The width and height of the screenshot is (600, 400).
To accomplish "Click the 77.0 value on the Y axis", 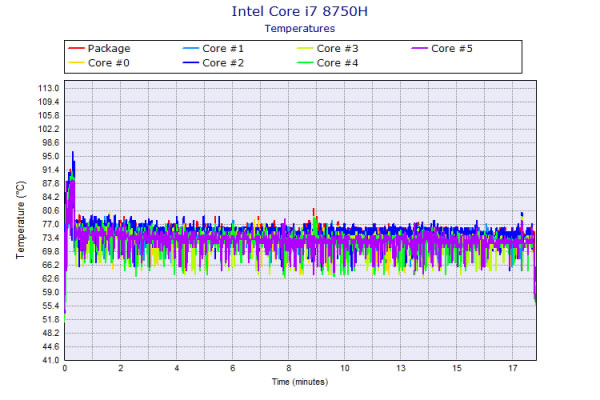I will [x=51, y=224].
